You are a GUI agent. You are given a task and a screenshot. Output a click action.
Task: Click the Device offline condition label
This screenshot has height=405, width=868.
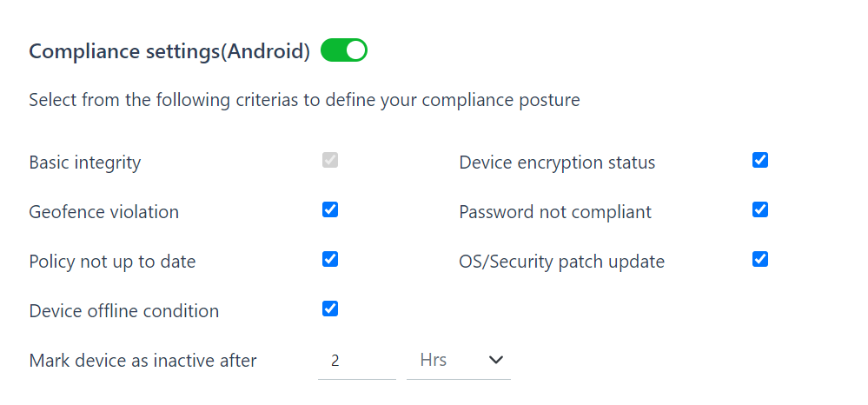click(123, 311)
